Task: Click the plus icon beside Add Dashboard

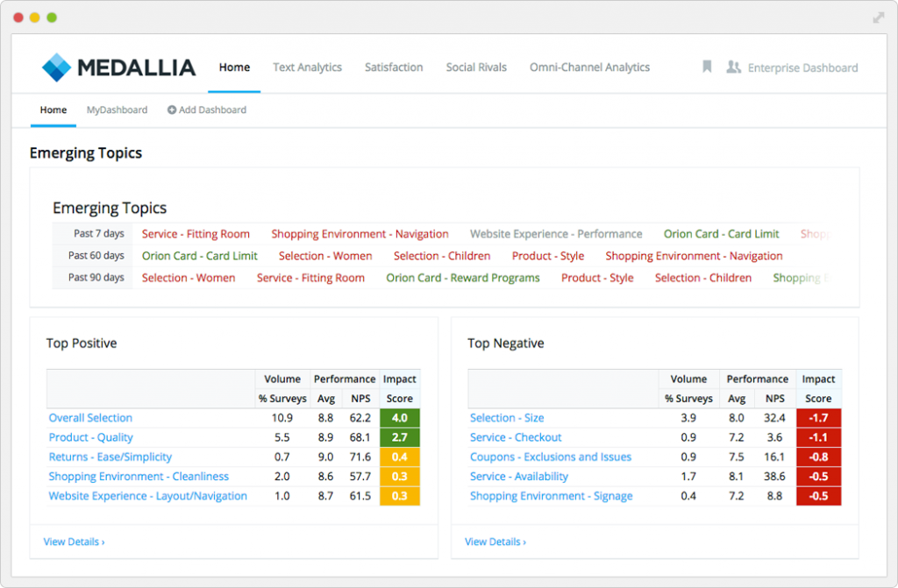Action: click(172, 110)
